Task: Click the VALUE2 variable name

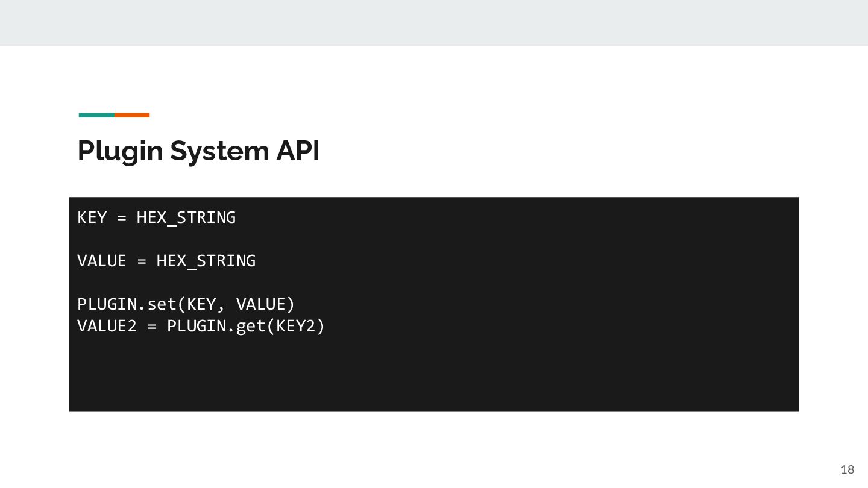Action: coord(107,326)
